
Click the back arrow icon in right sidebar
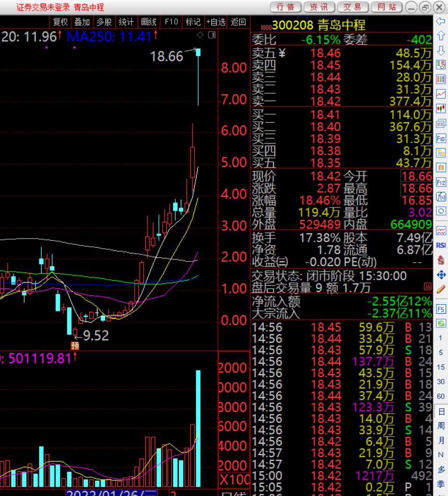tap(440, 21)
